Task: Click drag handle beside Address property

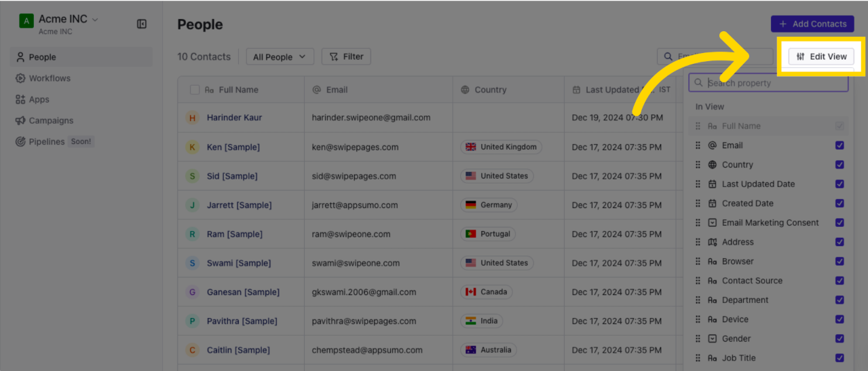Action: (x=698, y=242)
